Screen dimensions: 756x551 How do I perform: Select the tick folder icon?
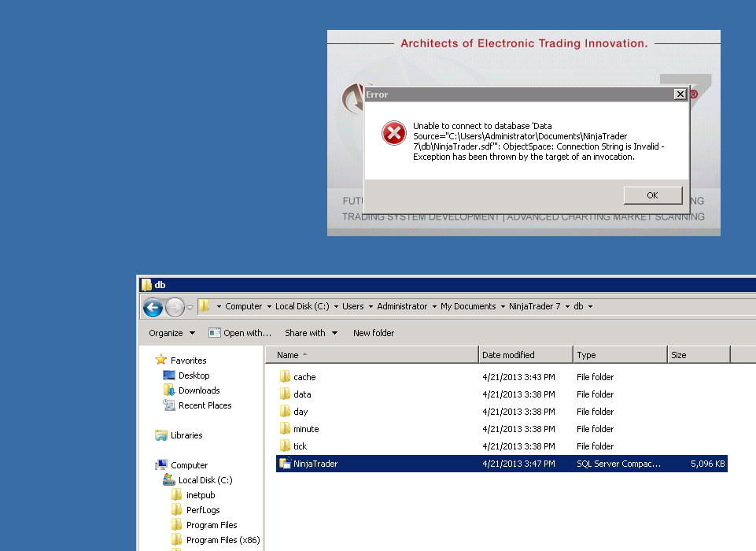click(x=285, y=446)
